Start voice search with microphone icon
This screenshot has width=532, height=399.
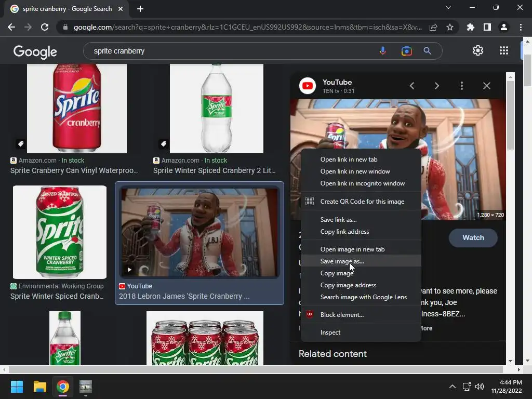click(x=383, y=51)
